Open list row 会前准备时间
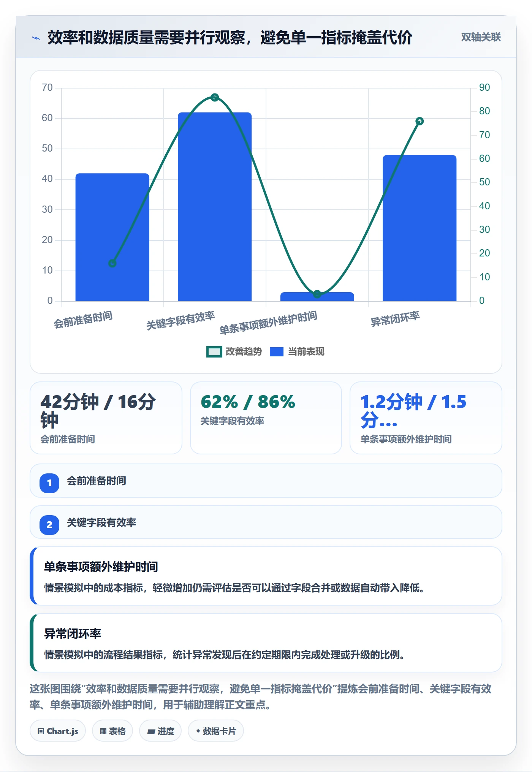Image resolution: width=532 pixels, height=772 pixels. coord(266,481)
